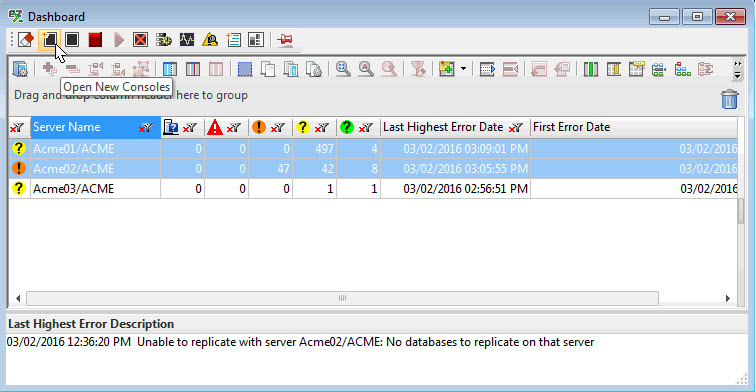
Task: Open the waveform monitor icon
Action: [187, 40]
